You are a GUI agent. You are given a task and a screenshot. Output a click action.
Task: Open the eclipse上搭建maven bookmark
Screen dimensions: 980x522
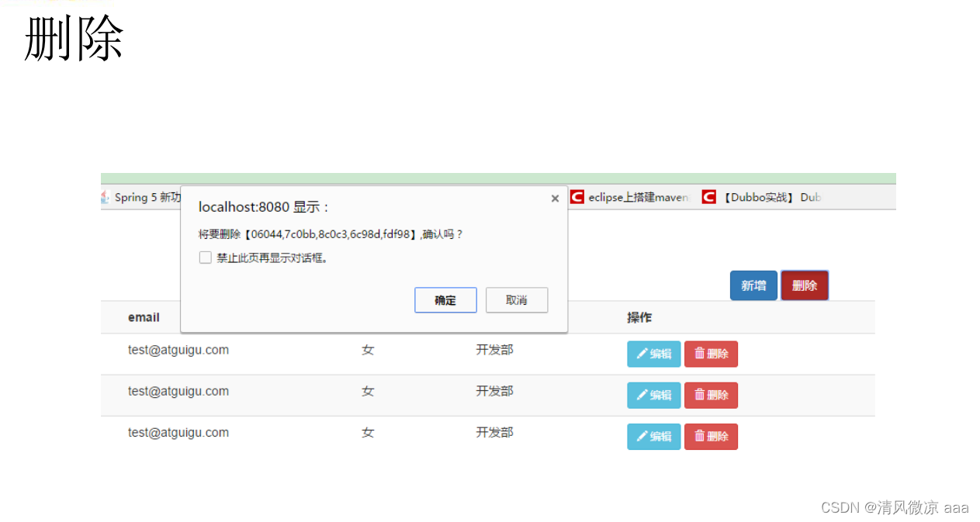[x=630, y=197]
